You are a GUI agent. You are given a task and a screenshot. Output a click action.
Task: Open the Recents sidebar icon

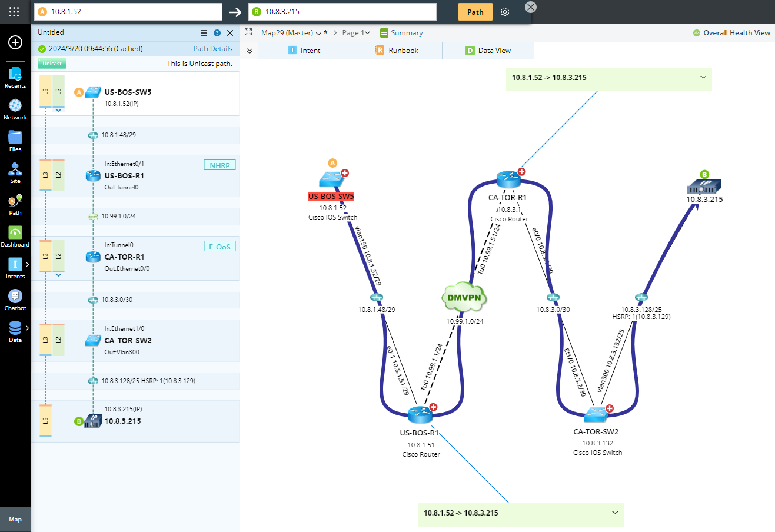click(x=15, y=77)
